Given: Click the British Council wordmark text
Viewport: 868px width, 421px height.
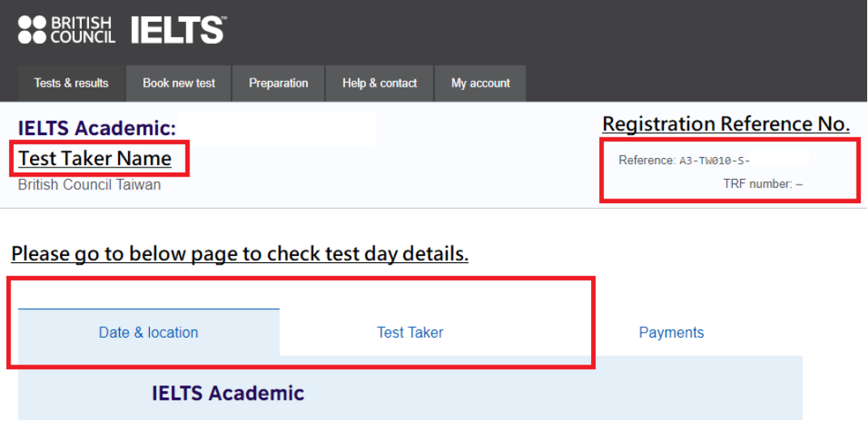Looking at the screenshot, I should [x=82, y=30].
